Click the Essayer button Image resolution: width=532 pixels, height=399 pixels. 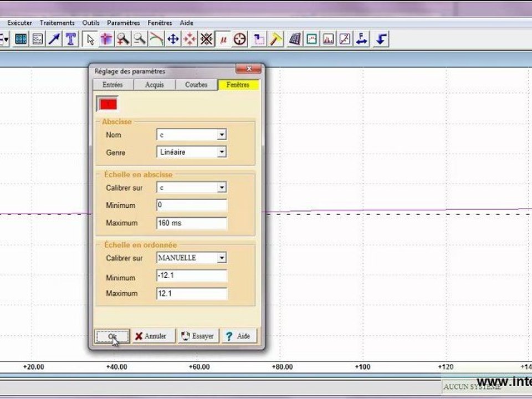[x=198, y=336]
